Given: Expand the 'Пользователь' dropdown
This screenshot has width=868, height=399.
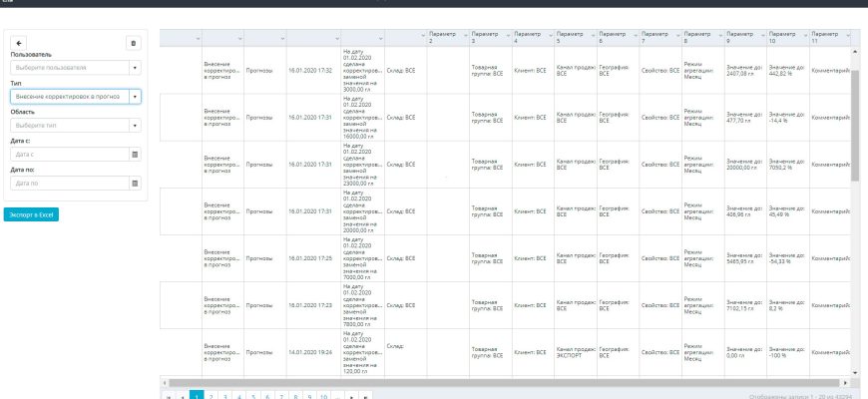Looking at the screenshot, I should 135,68.
